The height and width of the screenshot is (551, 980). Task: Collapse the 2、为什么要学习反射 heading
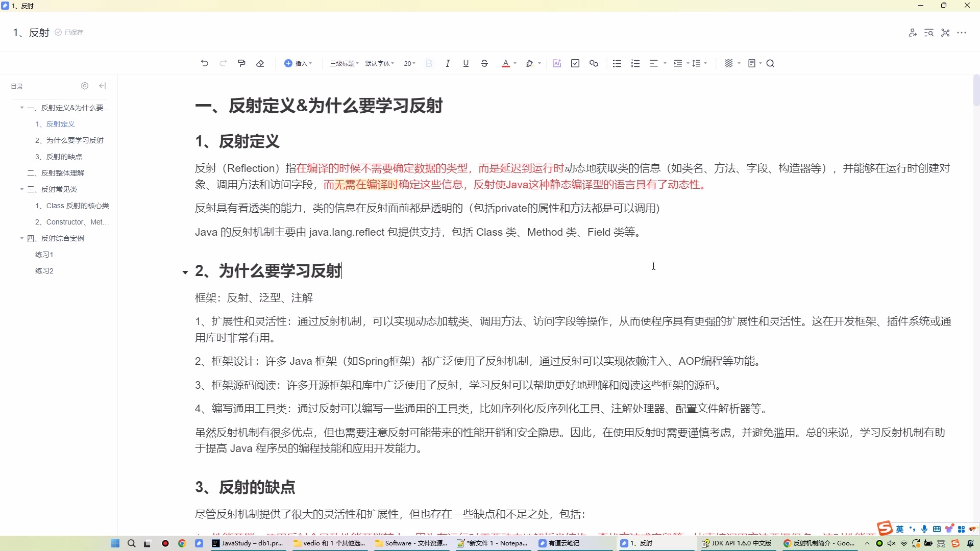[185, 272]
